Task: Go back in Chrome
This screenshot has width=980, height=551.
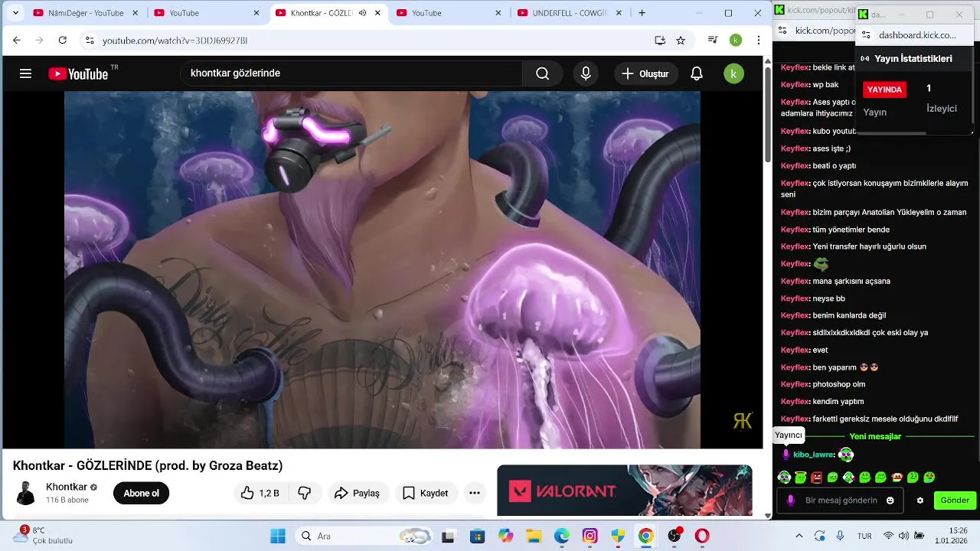Action: [17, 40]
